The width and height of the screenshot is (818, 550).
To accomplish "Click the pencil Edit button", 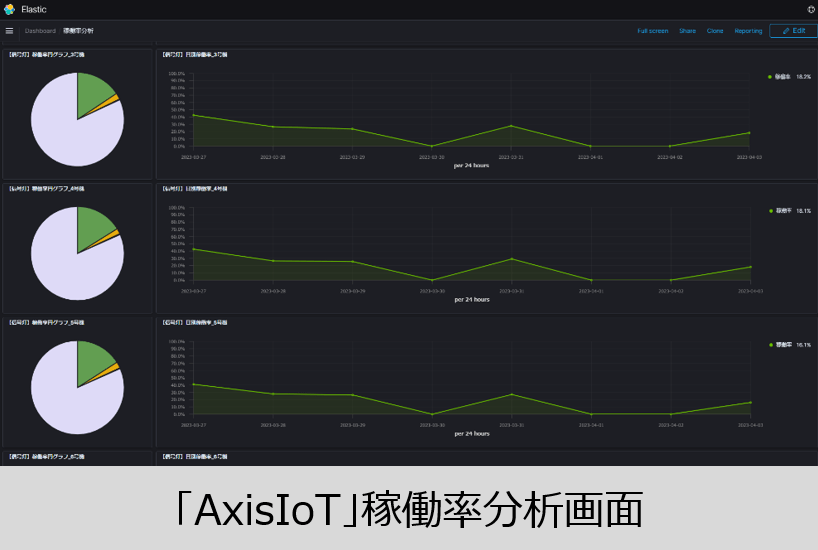I will [x=793, y=31].
